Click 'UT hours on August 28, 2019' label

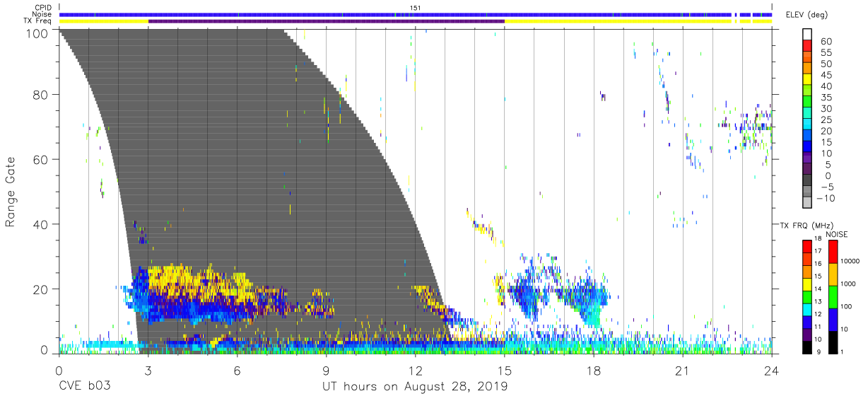coord(415,387)
